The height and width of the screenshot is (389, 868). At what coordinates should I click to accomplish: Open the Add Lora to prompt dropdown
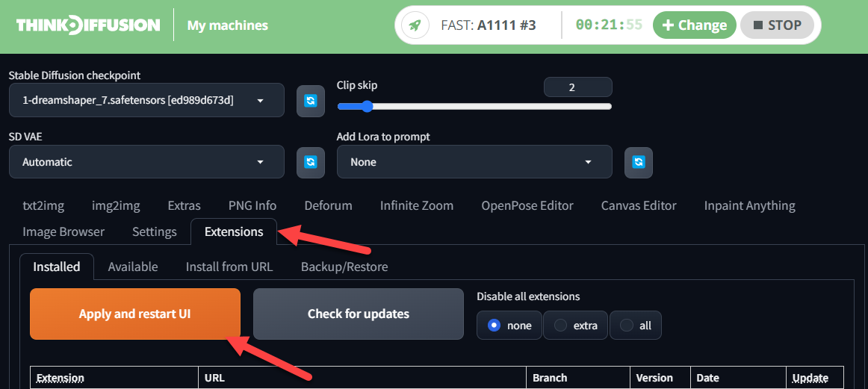pos(474,162)
